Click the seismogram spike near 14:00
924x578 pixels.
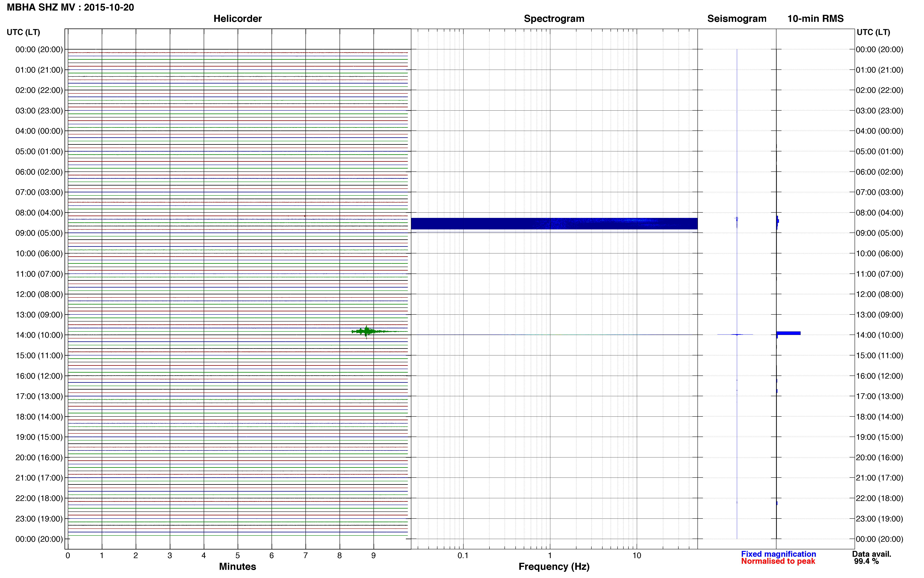[x=735, y=335]
